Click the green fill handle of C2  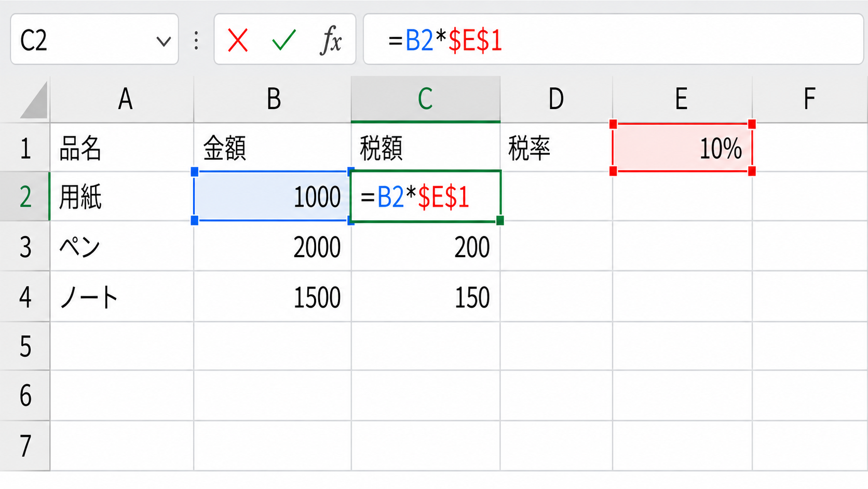click(x=500, y=221)
